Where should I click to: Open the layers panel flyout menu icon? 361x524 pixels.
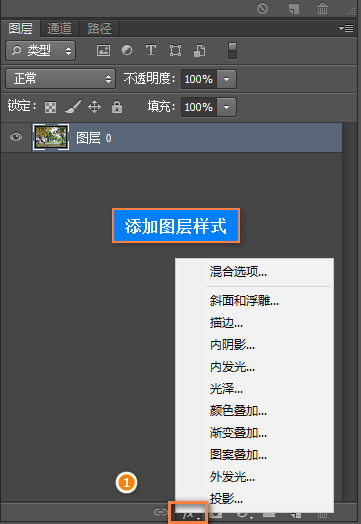tap(346, 28)
